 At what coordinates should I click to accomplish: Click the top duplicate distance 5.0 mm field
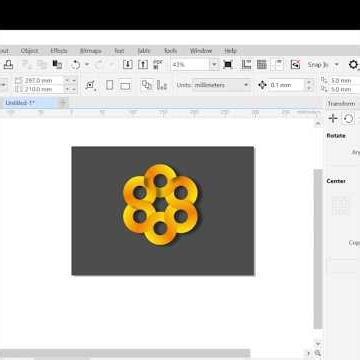[345, 81]
